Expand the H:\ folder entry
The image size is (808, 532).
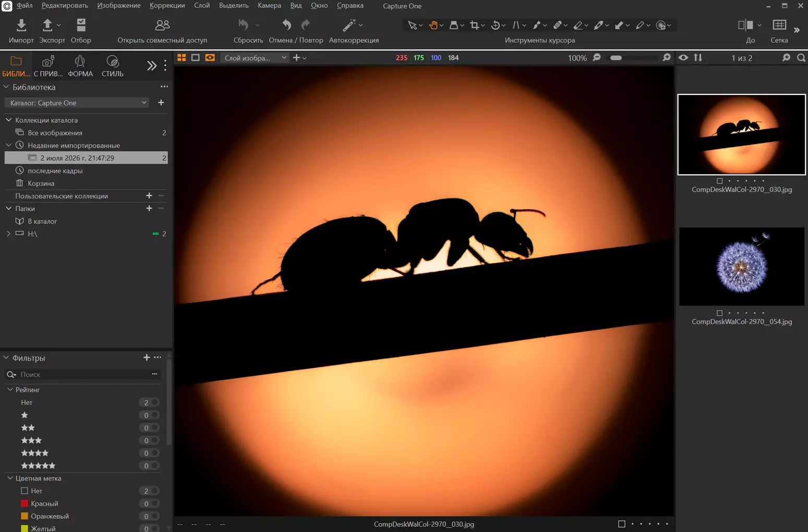pyautogui.click(x=8, y=234)
